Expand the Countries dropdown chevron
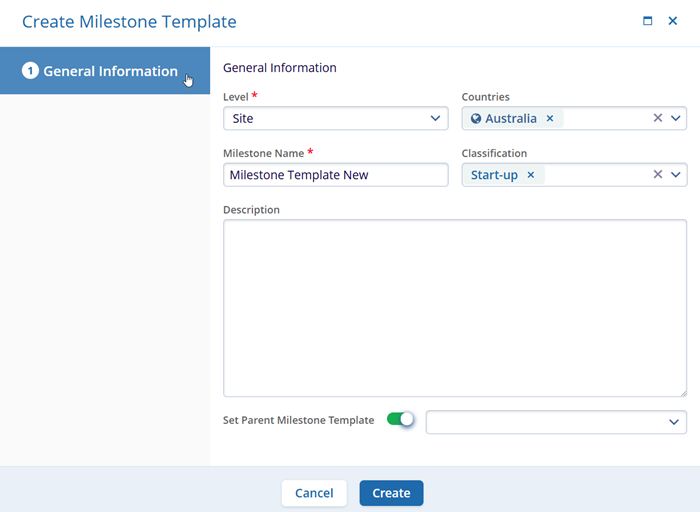 tap(676, 118)
